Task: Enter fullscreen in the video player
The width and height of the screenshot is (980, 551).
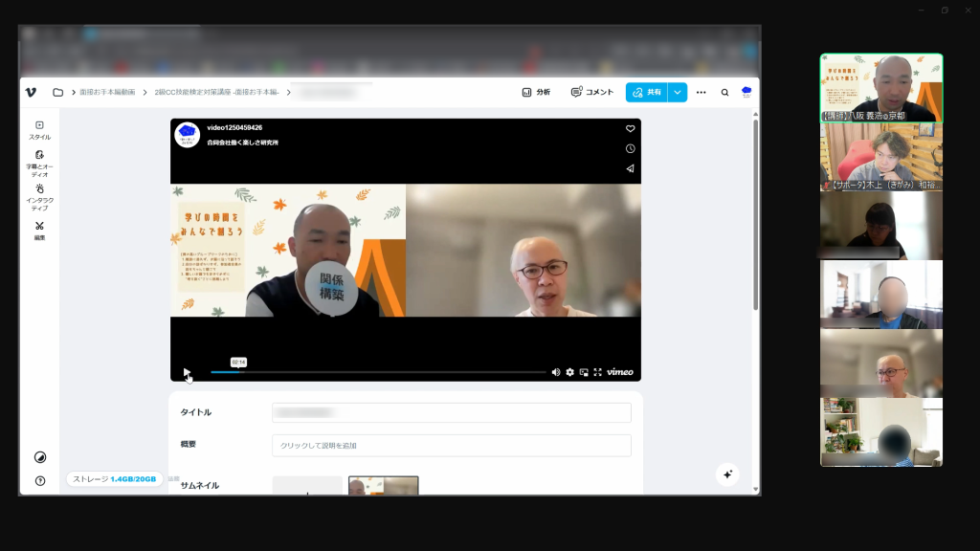Action: [597, 372]
